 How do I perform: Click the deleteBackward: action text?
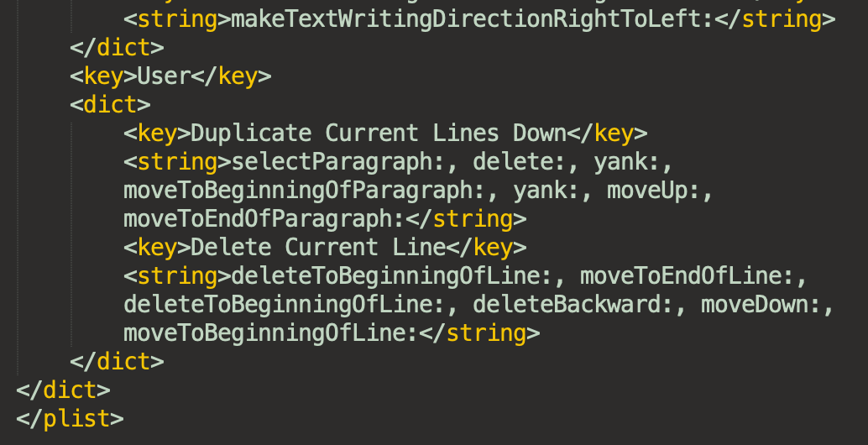(573, 305)
